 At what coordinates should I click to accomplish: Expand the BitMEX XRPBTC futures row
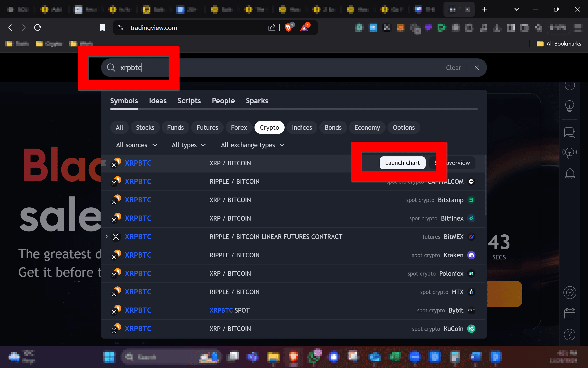pyautogui.click(x=106, y=237)
